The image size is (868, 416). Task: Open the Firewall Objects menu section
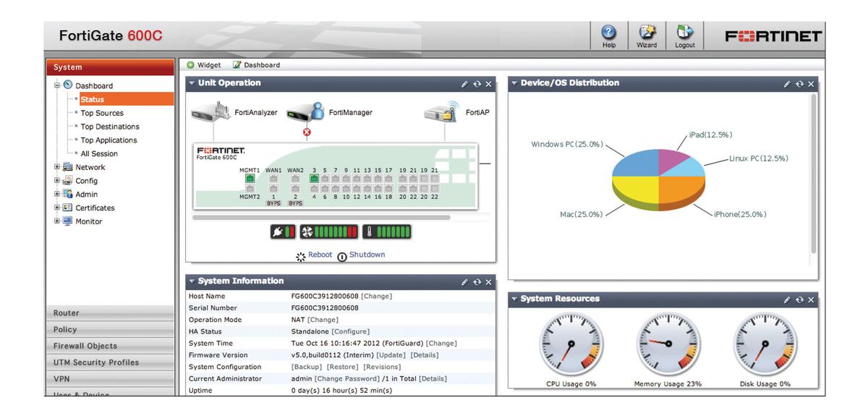click(85, 346)
